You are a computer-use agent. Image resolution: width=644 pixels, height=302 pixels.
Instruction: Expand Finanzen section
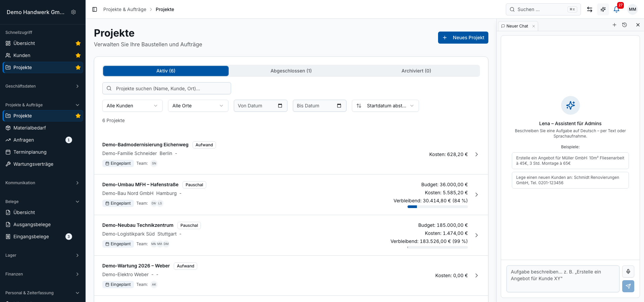pyautogui.click(x=43, y=274)
